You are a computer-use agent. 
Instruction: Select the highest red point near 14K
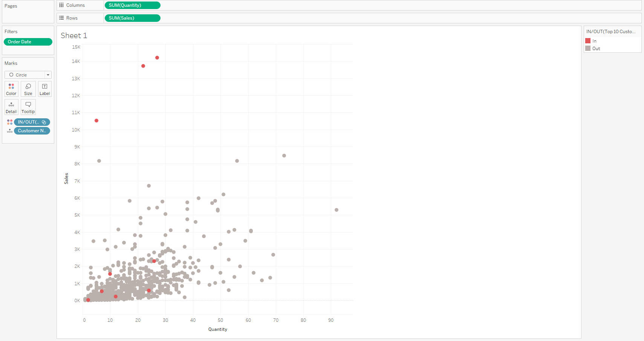click(x=157, y=58)
